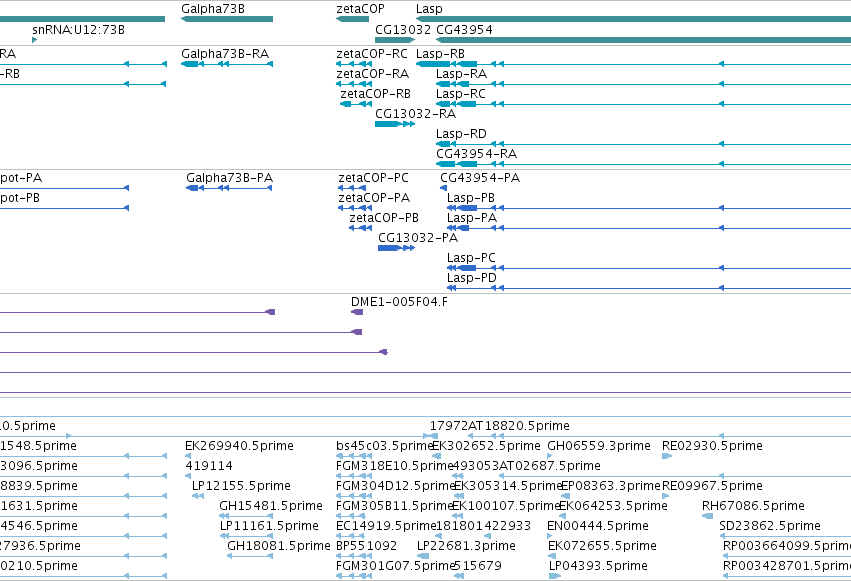Click the pot-PB protein label
The image size is (851, 581).
click(x=20, y=198)
